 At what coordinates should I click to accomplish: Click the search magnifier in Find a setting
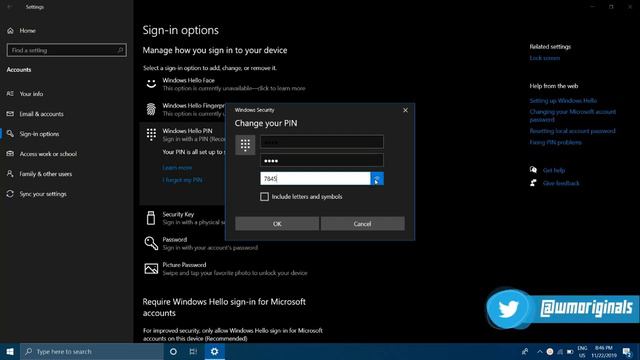(x=120, y=50)
